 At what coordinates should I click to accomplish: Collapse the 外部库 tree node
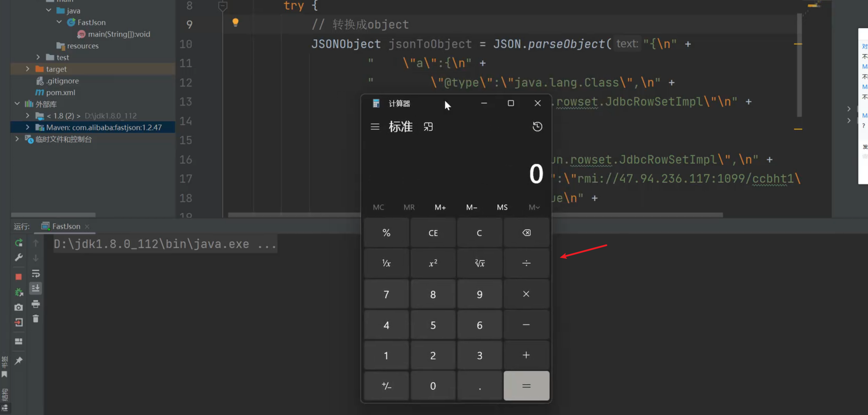pyautogui.click(x=17, y=104)
